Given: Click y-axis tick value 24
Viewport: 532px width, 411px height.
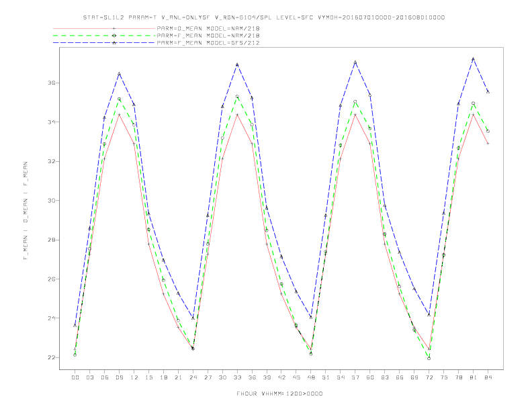Looking at the screenshot, I should point(52,318).
